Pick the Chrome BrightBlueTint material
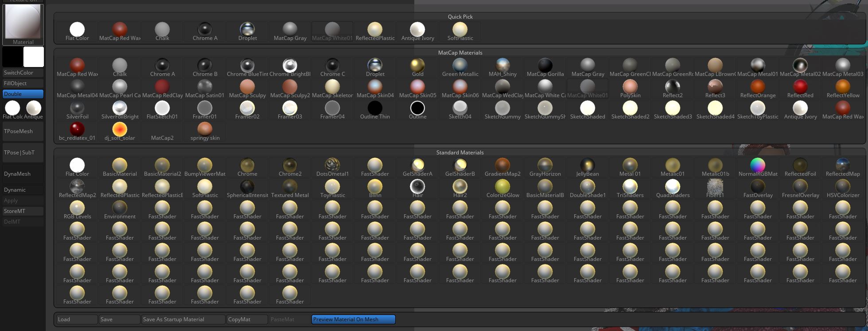 pos(290,67)
